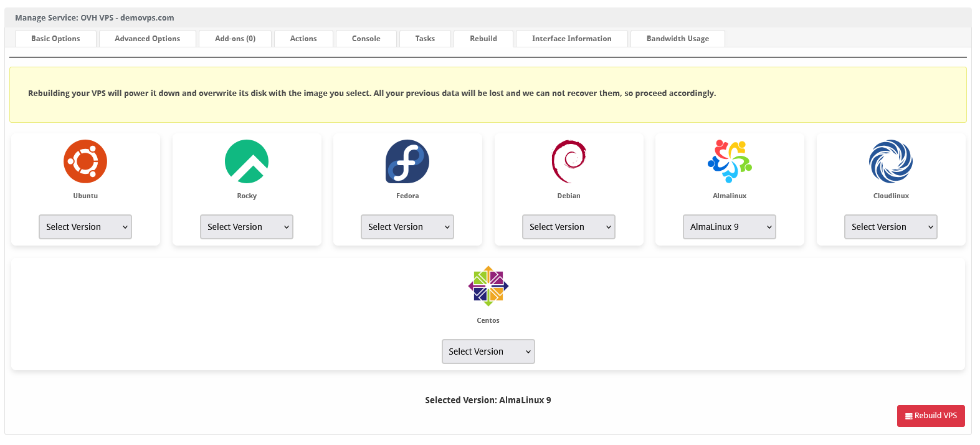Click the CentOS logo icon
Screen dimensions: 980x445
coord(488,286)
